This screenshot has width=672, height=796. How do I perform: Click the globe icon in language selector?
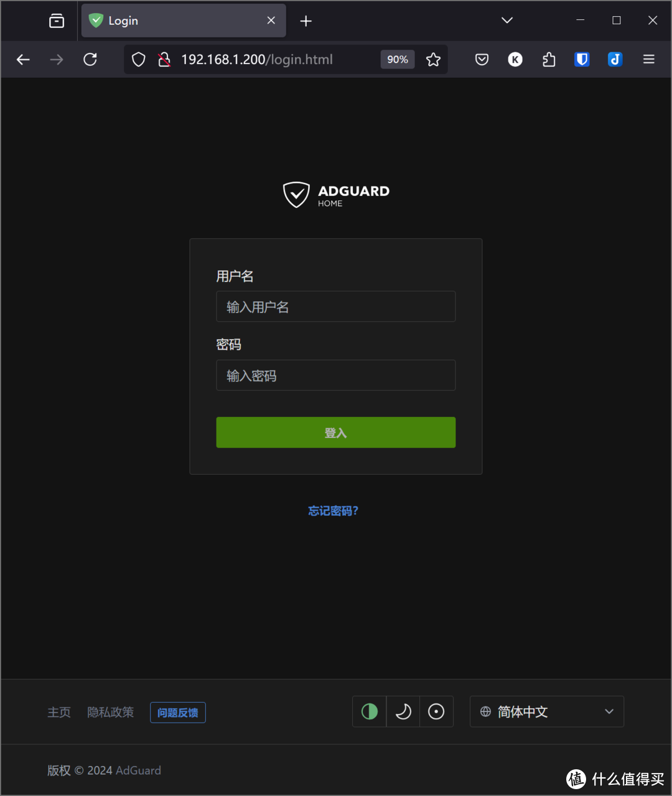click(487, 711)
